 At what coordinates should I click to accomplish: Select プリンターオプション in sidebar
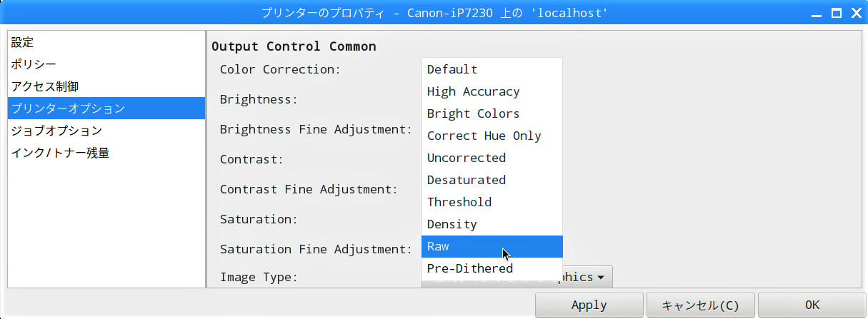click(106, 108)
